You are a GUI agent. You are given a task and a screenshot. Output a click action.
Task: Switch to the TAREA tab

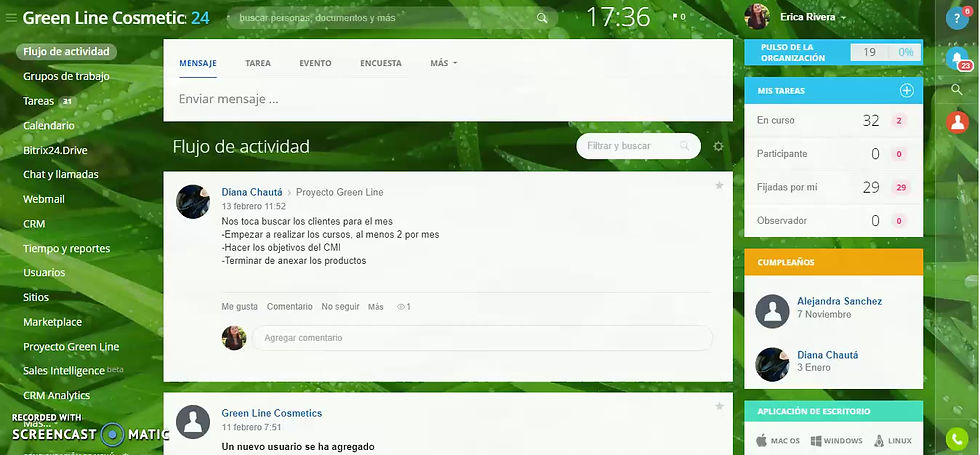point(258,63)
